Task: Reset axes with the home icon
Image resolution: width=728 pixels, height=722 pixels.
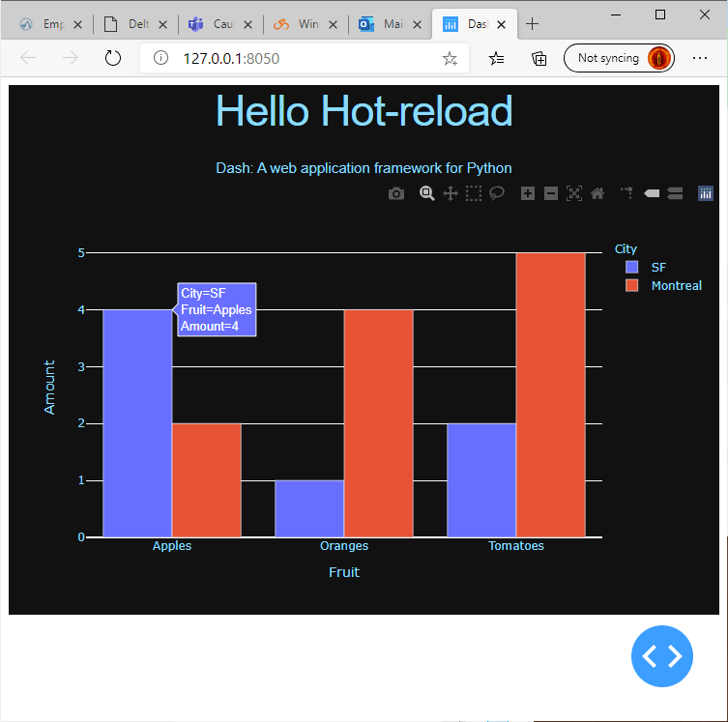Action: [x=597, y=193]
